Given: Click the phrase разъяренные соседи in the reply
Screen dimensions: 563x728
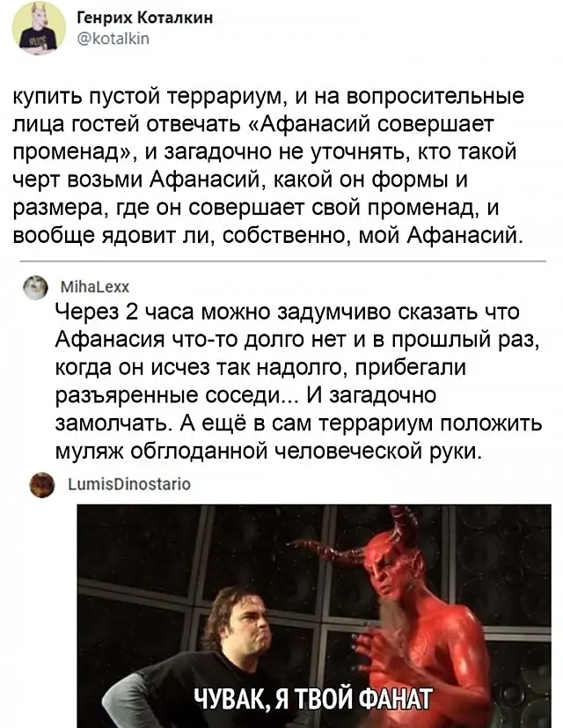Looking at the screenshot, I should click(170, 395).
